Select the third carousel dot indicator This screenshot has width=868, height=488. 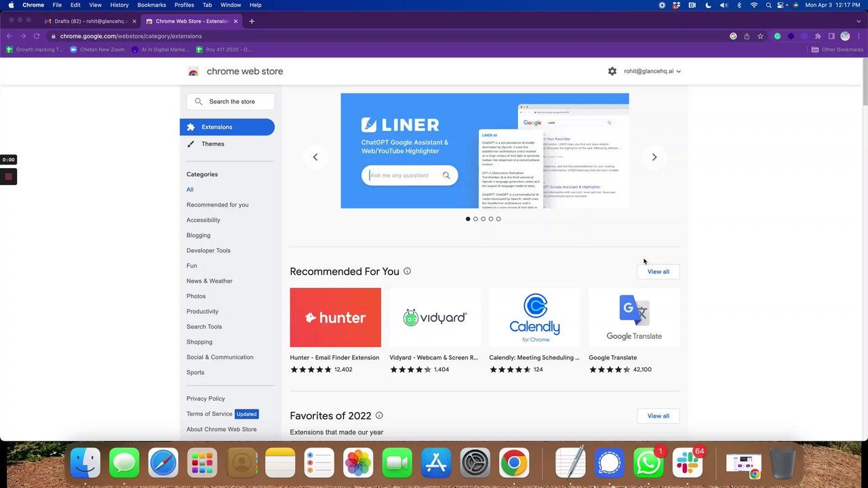point(483,219)
